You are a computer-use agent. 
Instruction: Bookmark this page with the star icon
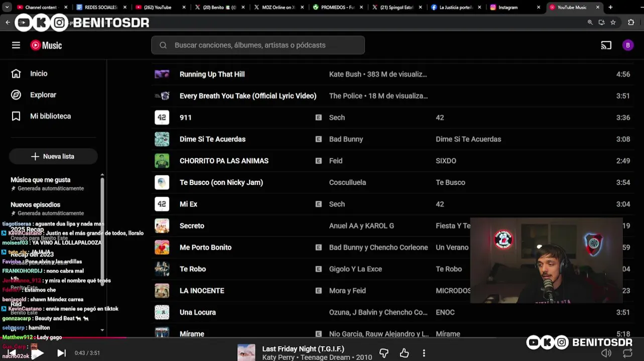(x=613, y=22)
